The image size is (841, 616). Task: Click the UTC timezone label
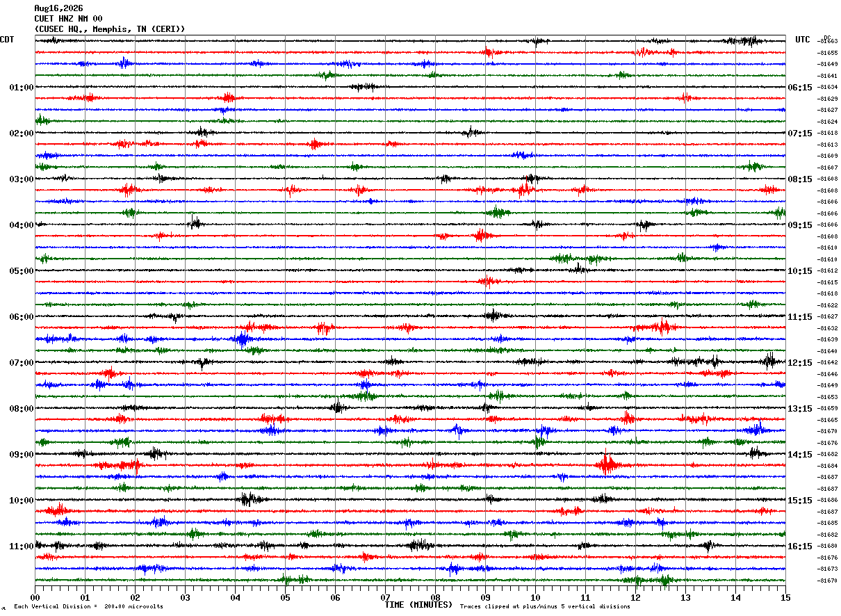[x=803, y=40]
